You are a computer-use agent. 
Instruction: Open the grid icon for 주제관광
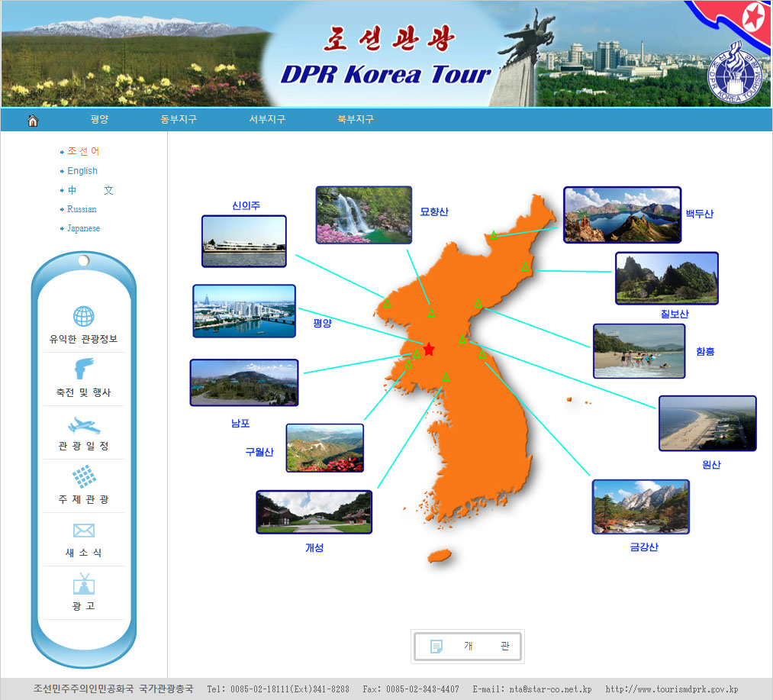pos(83,477)
